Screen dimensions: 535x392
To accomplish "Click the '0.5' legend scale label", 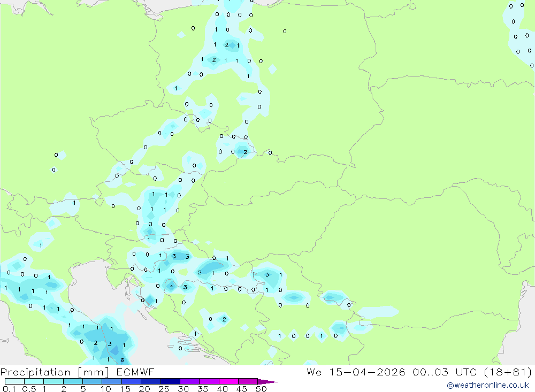I will click(x=29, y=389).
